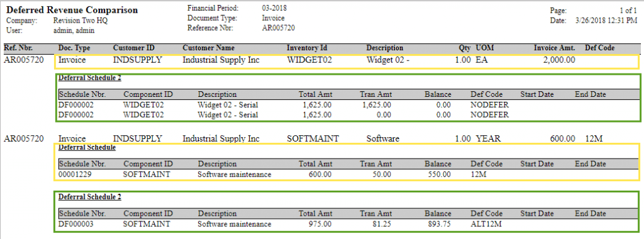The height and width of the screenshot is (239, 644).
Task: Click invoice amount 2,000.00
Action: click(x=559, y=60)
